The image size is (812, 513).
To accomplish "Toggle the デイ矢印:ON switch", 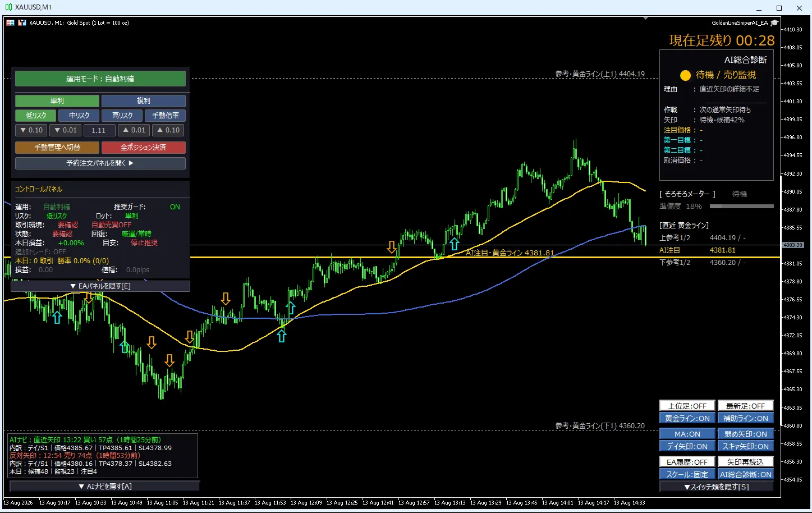I will click(x=687, y=446).
